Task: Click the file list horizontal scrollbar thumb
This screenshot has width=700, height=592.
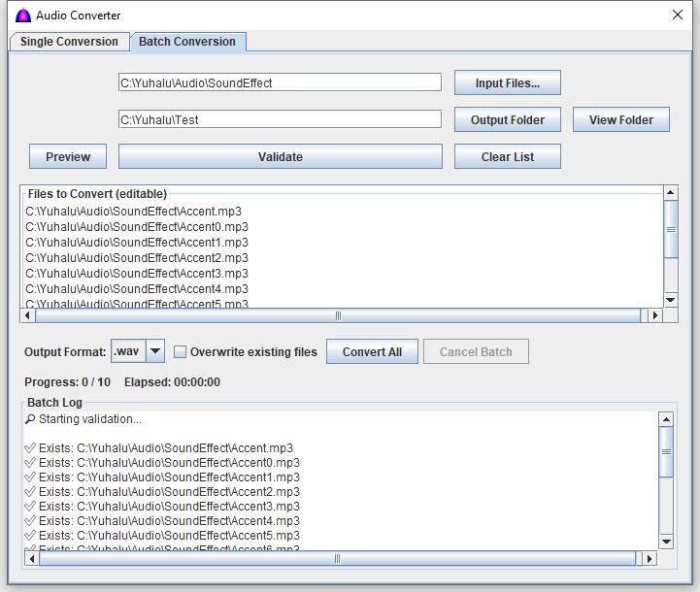Action: [x=338, y=315]
